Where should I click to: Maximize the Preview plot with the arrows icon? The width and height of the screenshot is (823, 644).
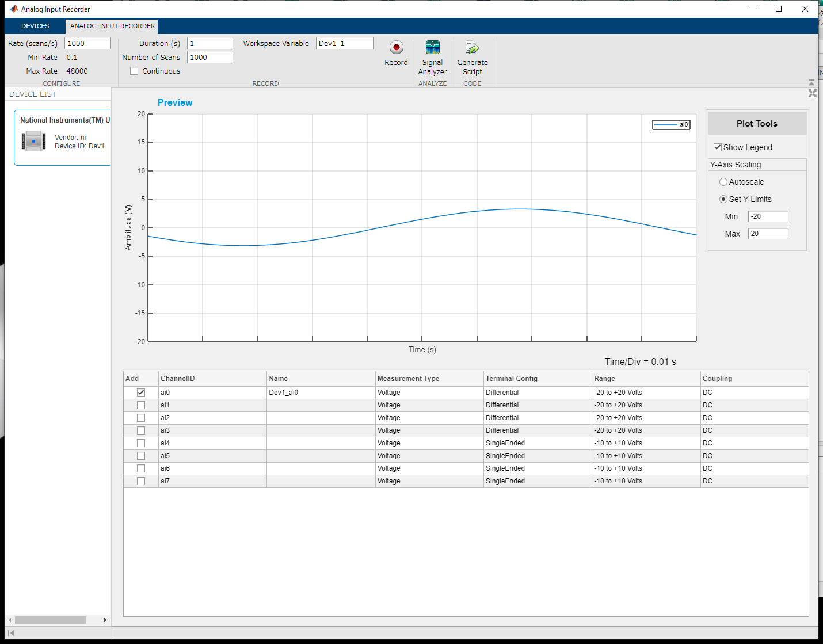click(x=812, y=93)
